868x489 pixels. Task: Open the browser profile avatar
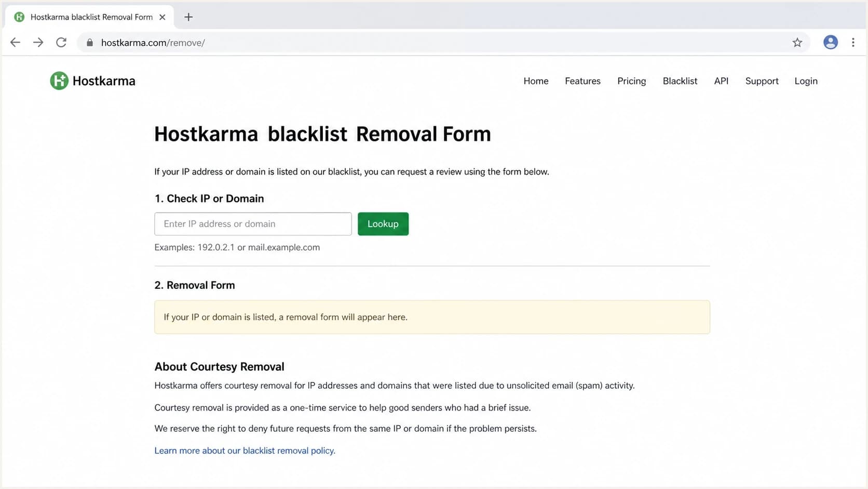tap(831, 42)
